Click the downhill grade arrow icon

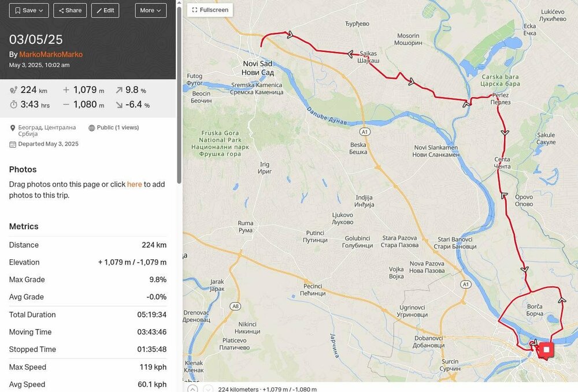118,105
